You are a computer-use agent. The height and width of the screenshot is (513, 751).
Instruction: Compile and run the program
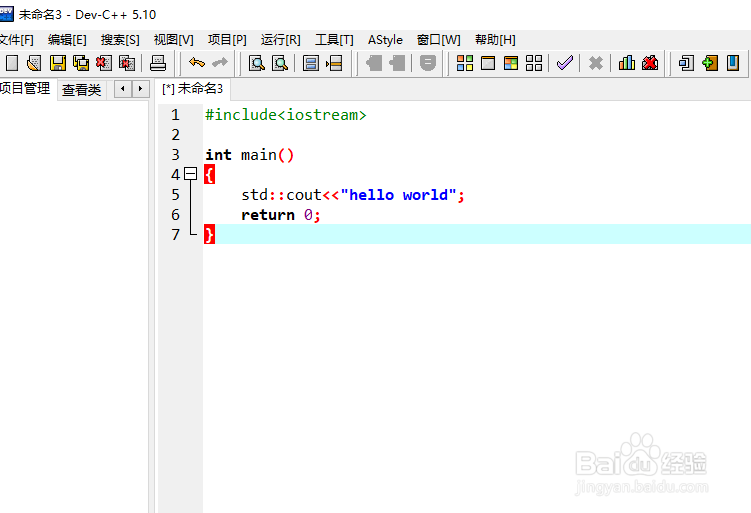pos(511,63)
